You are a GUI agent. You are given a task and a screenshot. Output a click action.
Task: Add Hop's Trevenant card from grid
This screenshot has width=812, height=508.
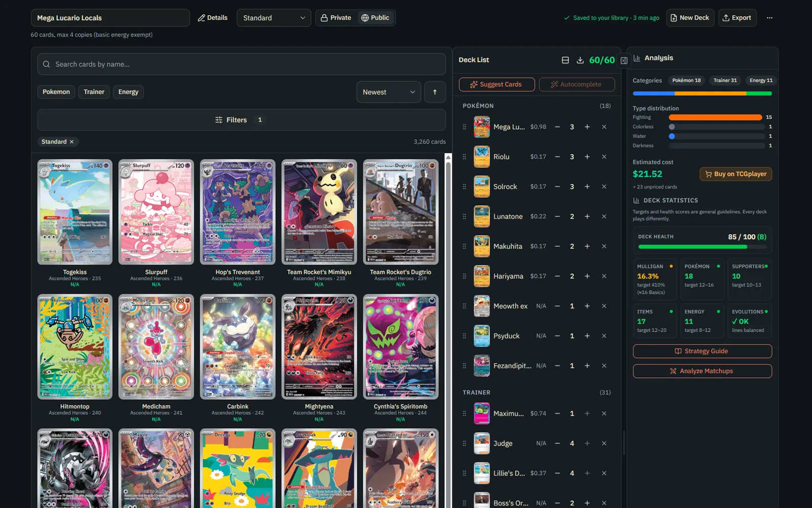click(238, 212)
